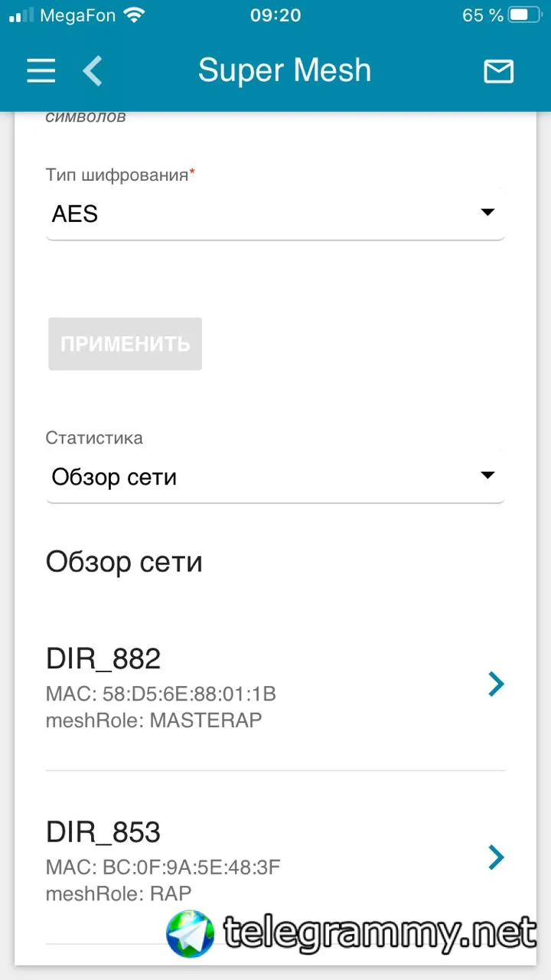This screenshot has width=551, height=980.
Task: Open DIR_853 details via chevron arrow
Action: click(497, 857)
